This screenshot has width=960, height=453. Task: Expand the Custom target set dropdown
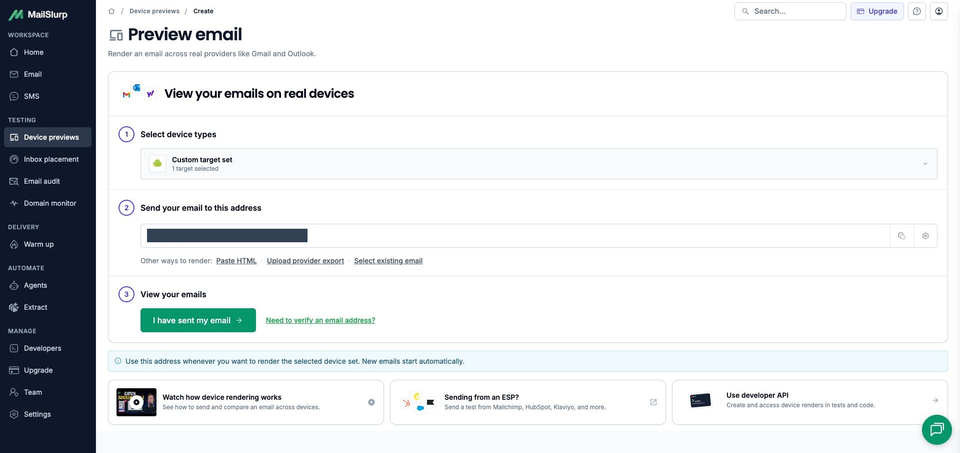point(539,163)
